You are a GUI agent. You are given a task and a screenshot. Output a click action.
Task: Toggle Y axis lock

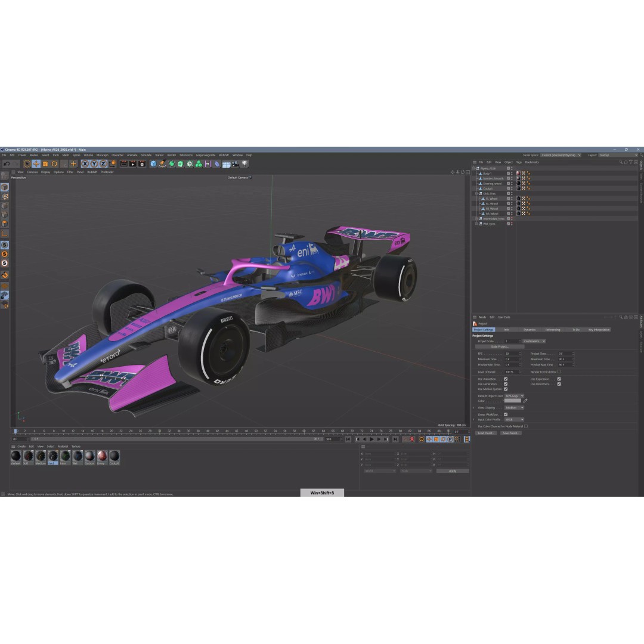(x=94, y=164)
